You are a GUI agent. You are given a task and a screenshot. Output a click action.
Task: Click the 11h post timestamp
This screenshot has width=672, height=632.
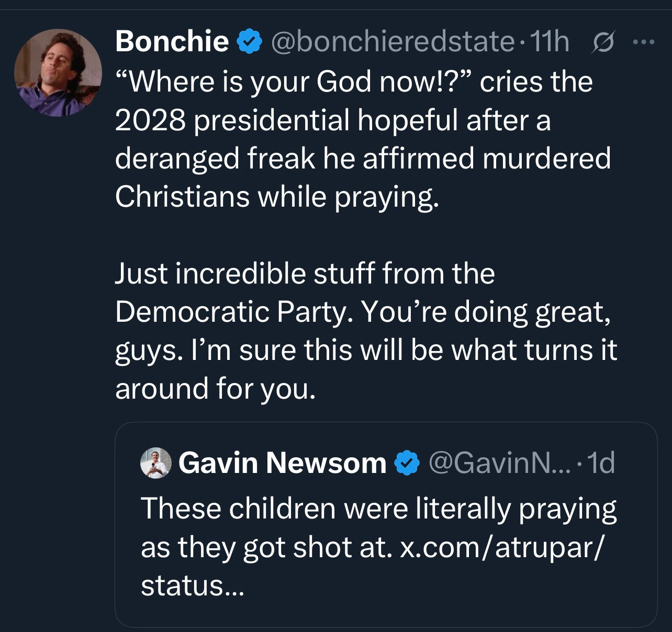click(549, 41)
